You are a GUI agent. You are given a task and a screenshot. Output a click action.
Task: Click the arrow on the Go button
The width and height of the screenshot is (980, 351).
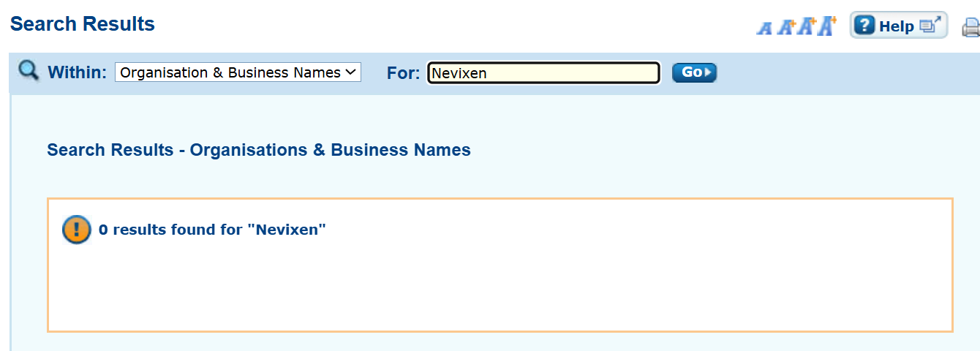click(708, 72)
